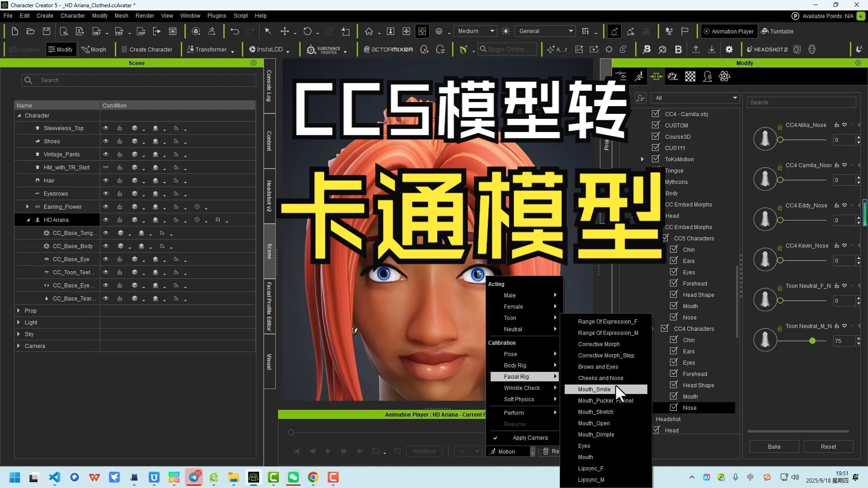Click the bold B icon in toolbar
Viewport: 868px width, 488px height.
(x=678, y=49)
